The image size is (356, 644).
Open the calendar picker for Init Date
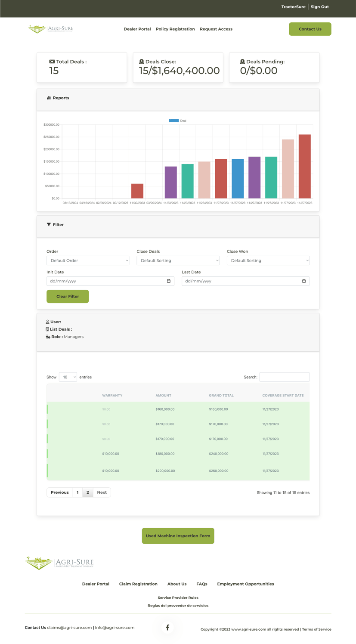coord(169,281)
